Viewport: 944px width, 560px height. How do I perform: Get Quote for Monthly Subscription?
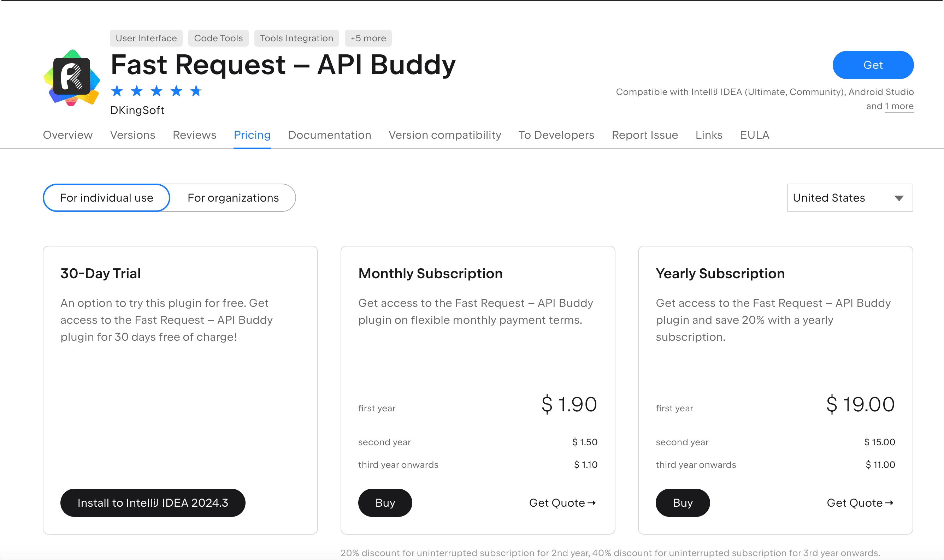[562, 503]
